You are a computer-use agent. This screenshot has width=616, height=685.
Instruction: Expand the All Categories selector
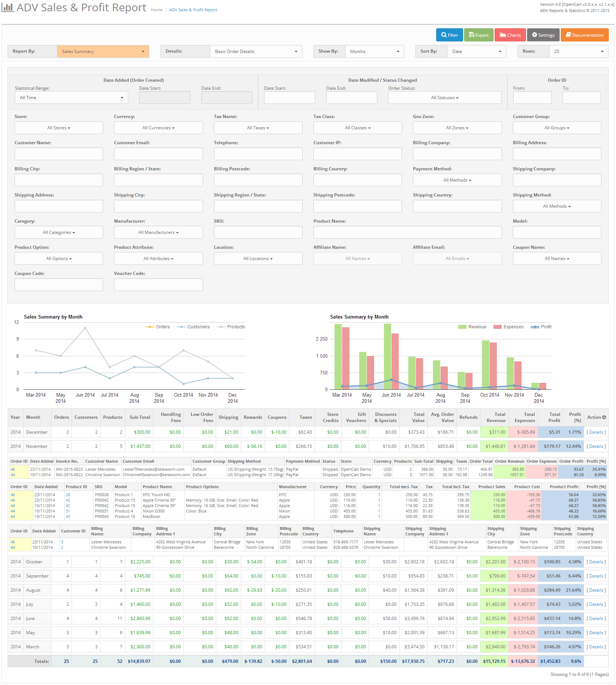(x=59, y=232)
